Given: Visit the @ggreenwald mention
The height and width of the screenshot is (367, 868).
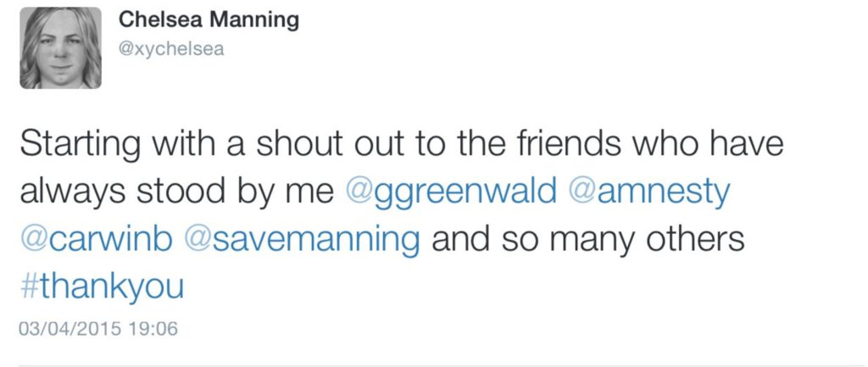Looking at the screenshot, I should 451,192.
